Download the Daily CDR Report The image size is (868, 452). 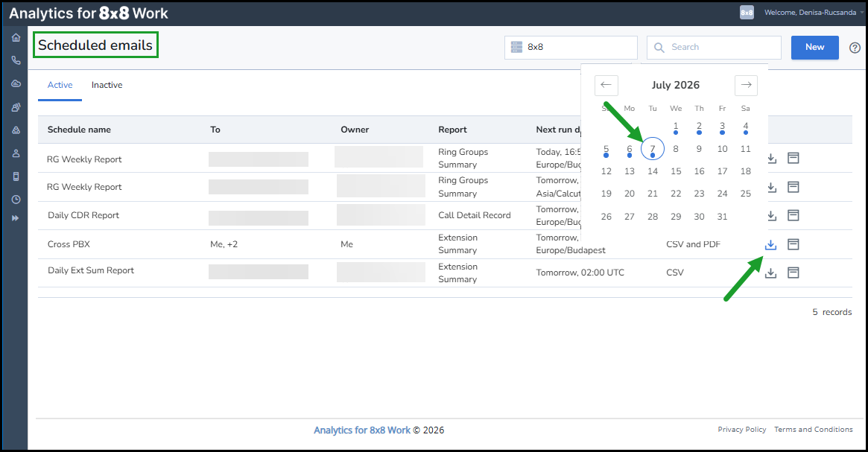pos(772,216)
